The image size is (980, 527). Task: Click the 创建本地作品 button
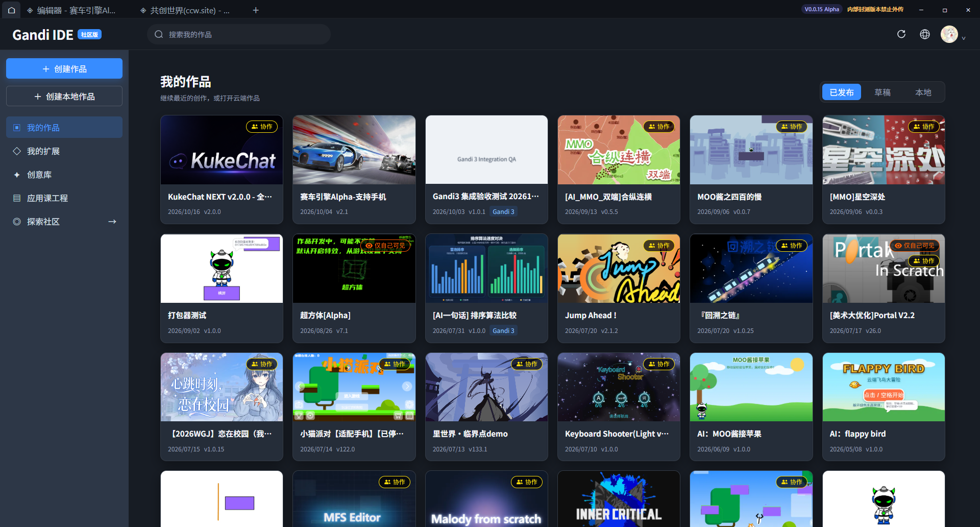[64, 96]
